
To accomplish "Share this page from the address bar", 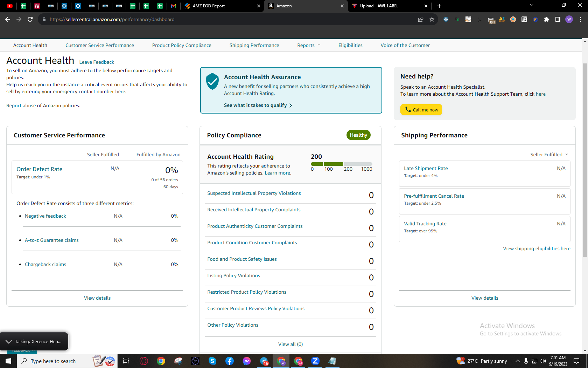I will point(421,19).
